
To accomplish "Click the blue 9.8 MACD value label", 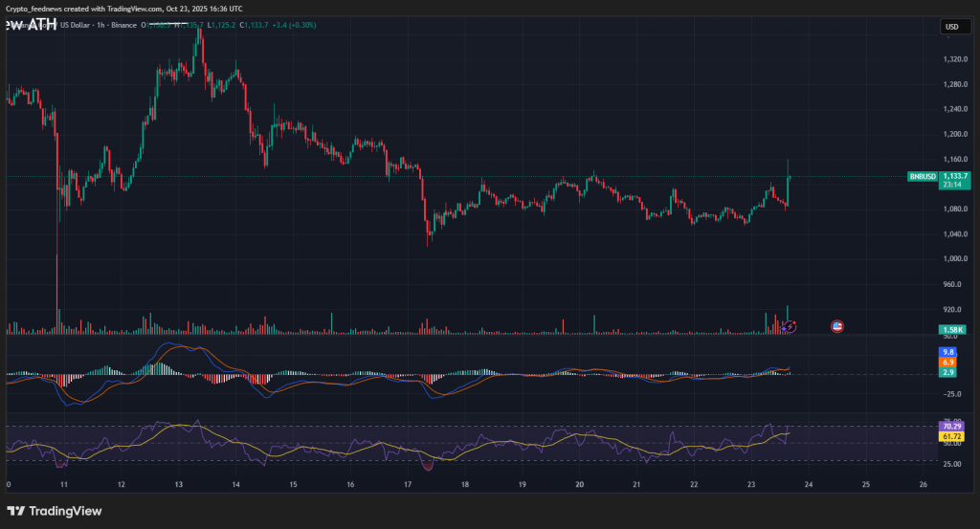I will pyautogui.click(x=948, y=352).
